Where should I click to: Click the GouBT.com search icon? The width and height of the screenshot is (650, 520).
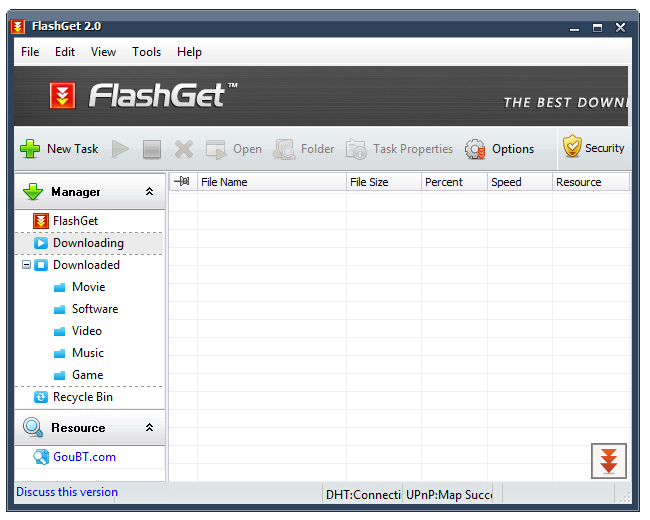(x=41, y=457)
